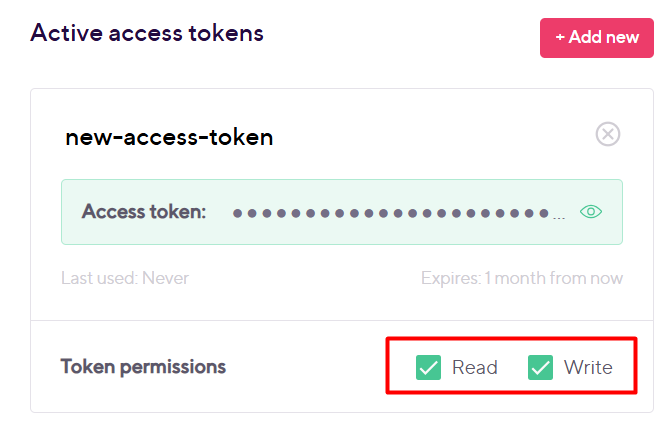Click the Token permissions label

coord(143,367)
